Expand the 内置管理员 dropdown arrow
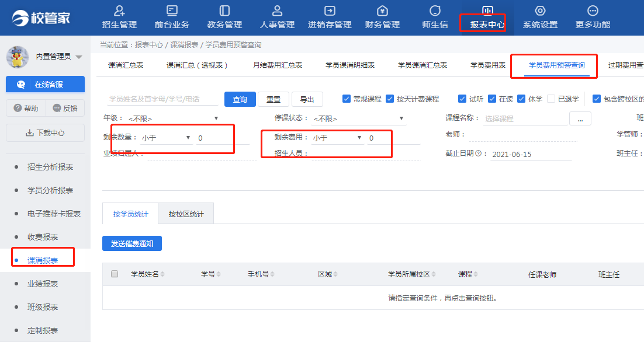The height and width of the screenshot is (342, 644). [x=79, y=57]
